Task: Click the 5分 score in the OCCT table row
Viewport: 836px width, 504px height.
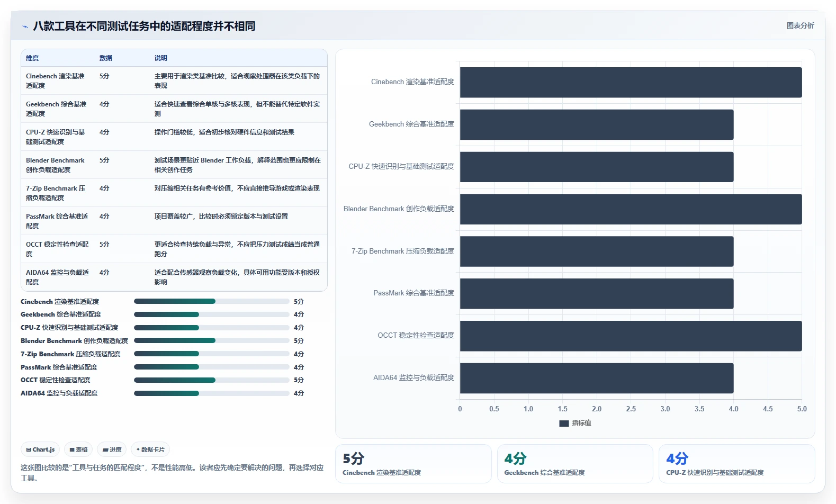Action: coord(104,245)
